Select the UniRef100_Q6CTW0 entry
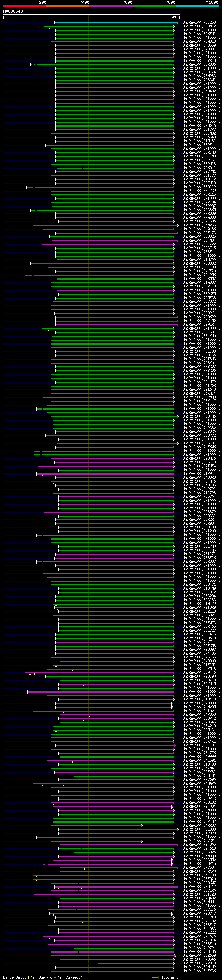 pos(199,267)
